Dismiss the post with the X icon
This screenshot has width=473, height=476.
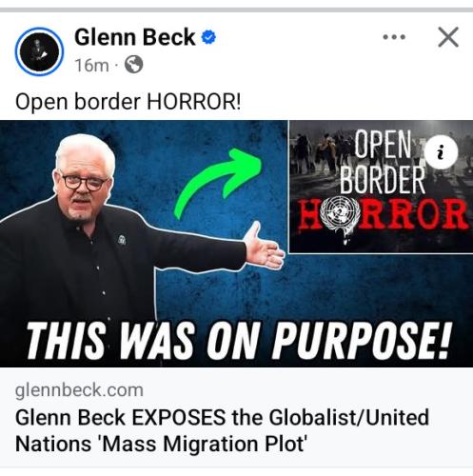tap(448, 37)
